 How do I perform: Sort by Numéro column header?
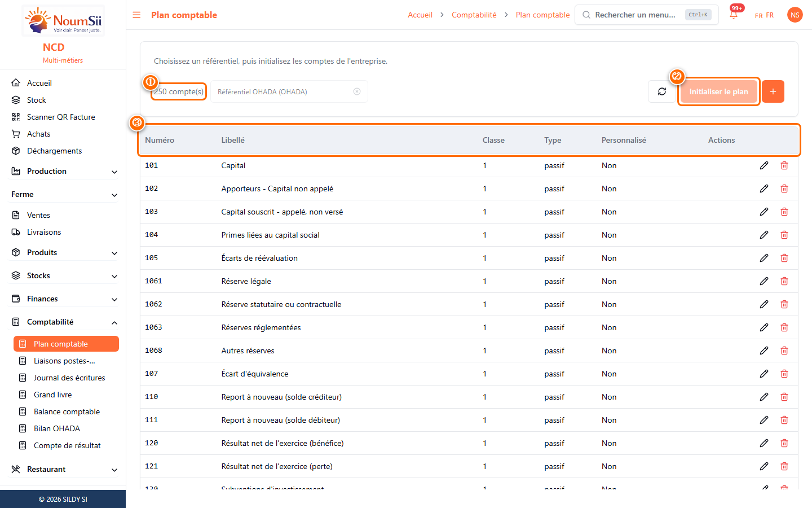[160, 140]
